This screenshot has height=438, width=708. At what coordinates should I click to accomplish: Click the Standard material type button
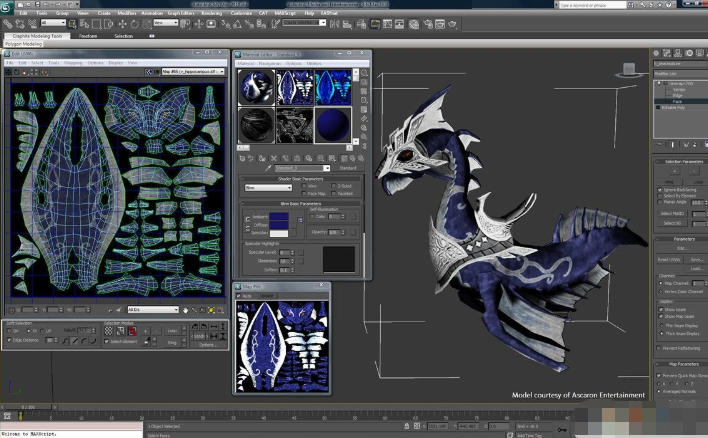[x=348, y=168]
